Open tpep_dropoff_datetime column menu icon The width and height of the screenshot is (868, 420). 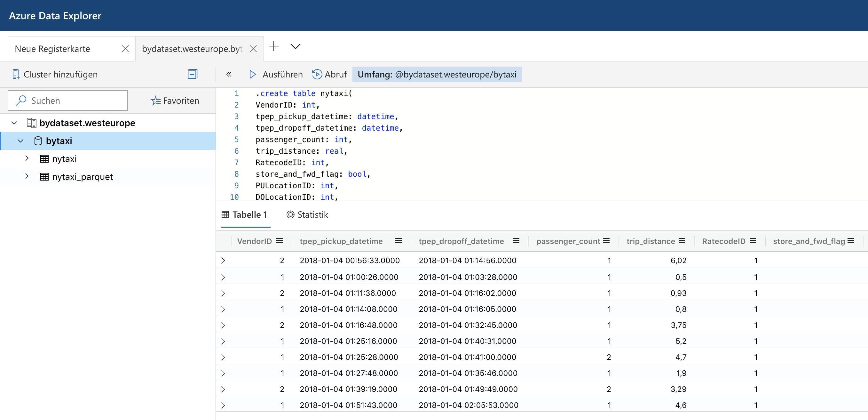click(x=516, y=240)
